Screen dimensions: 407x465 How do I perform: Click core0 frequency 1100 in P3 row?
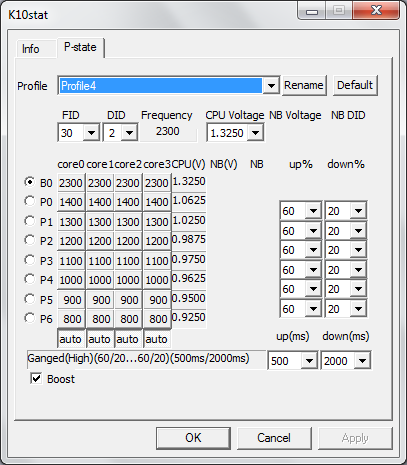click(x=71, y=261)
